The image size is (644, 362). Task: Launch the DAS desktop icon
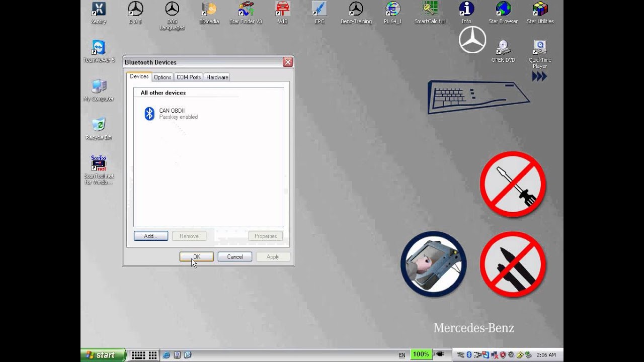pos(135,13)
